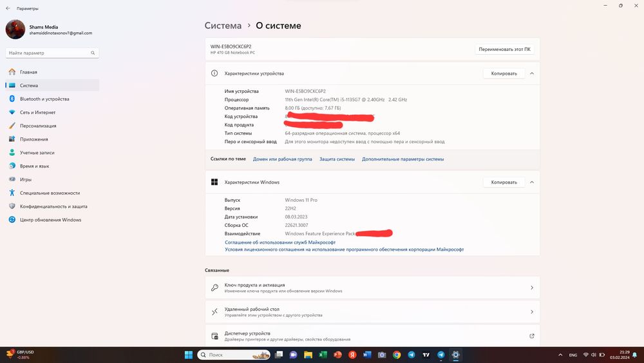
Task: Click the Settings gear on the taskbar
Action: 455,355
